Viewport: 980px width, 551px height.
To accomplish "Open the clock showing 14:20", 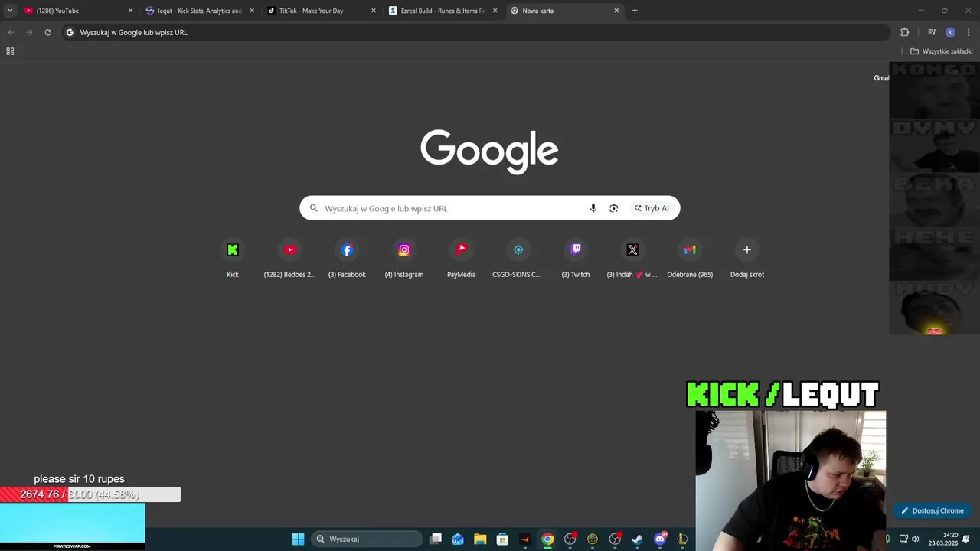I will pos(943,539).
